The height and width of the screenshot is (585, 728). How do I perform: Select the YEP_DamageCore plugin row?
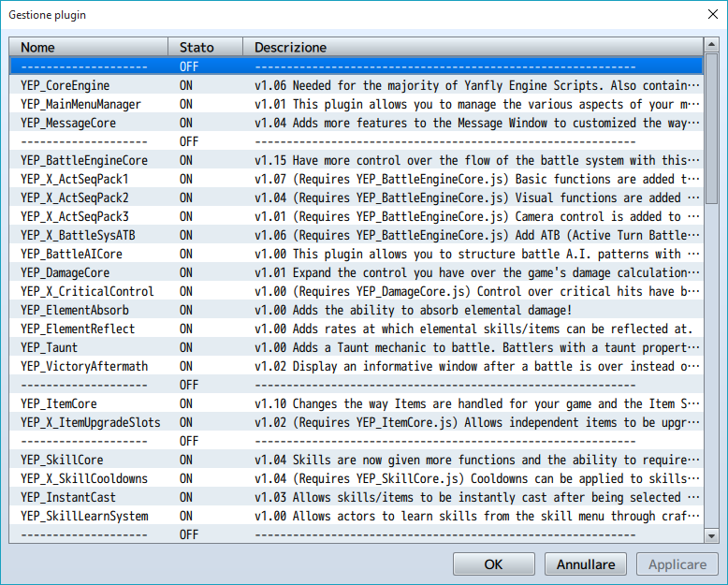click(357, 272)
